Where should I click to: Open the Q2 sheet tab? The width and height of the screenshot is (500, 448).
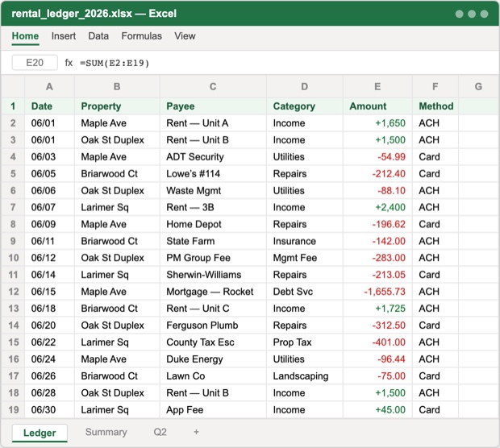click(160, 432)
